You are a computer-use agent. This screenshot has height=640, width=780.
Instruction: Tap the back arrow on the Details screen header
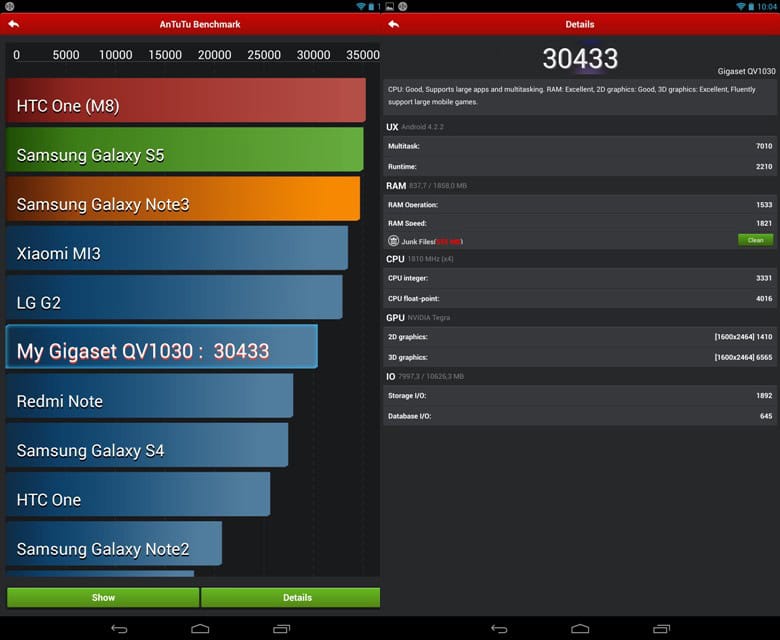tap(393, 24)
